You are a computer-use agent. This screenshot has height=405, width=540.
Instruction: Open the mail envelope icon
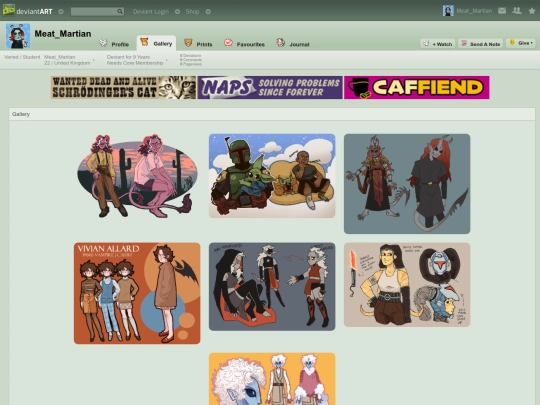[x=502, y=11]
